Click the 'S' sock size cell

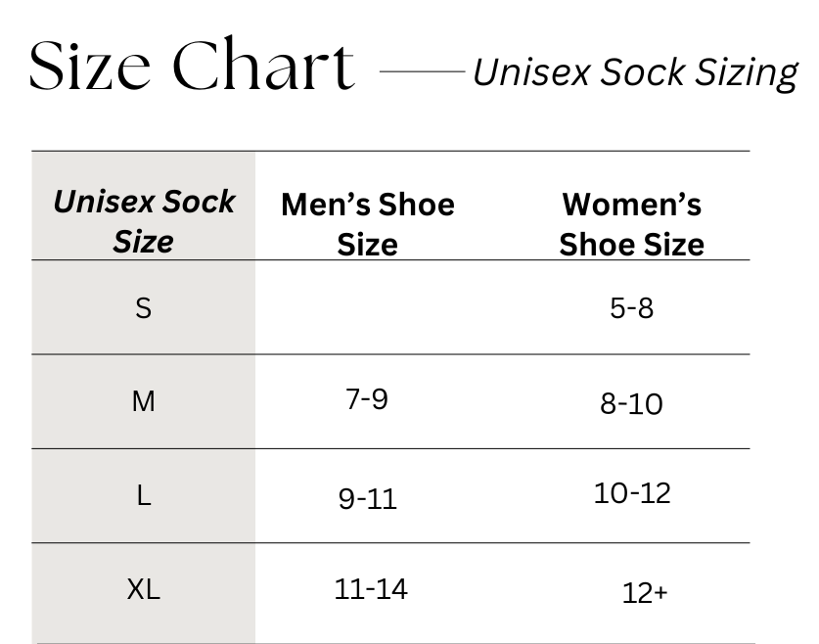144,308
